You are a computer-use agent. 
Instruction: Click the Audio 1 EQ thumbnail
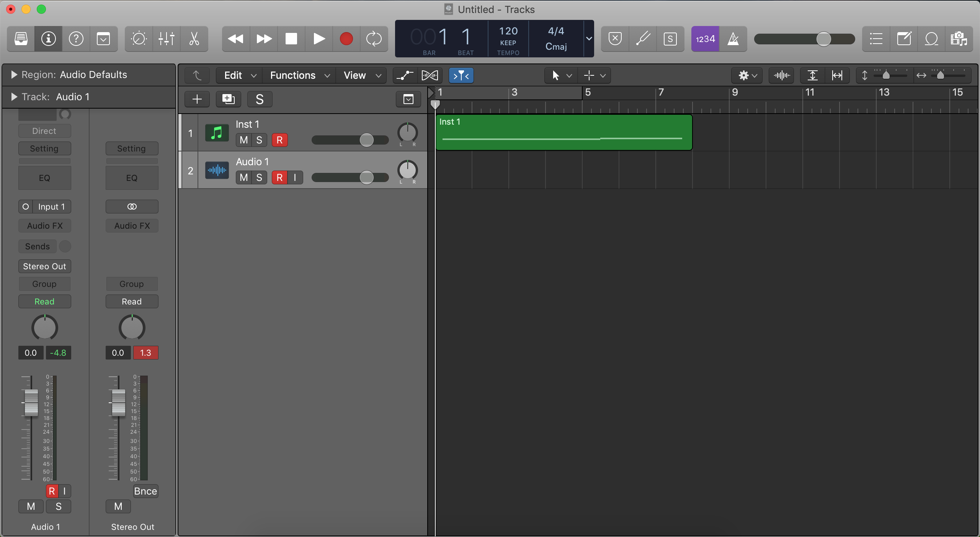pyautogui.click(x=45, y=178)
